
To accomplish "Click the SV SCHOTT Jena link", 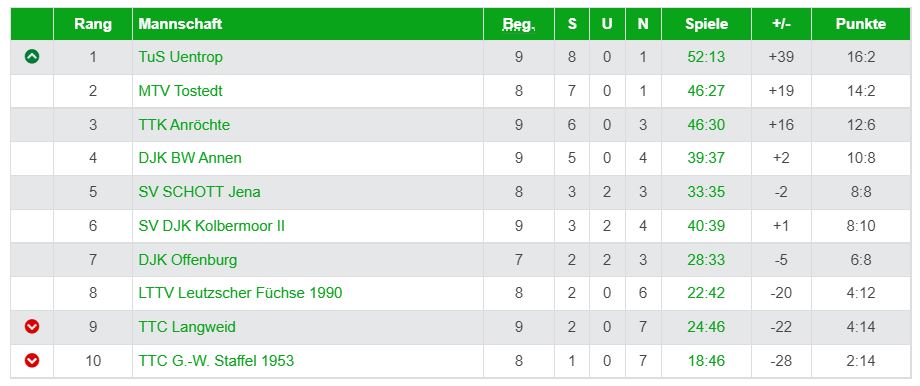I will click(x=199, y=192).
